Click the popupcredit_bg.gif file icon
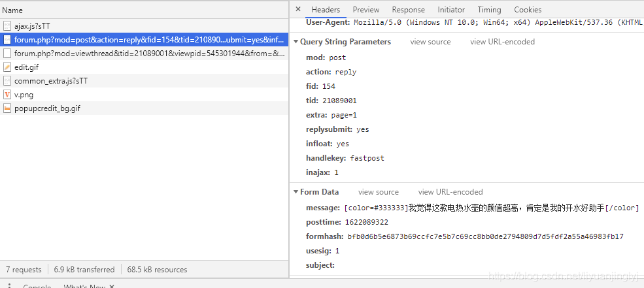 click(x=7, y=108)
